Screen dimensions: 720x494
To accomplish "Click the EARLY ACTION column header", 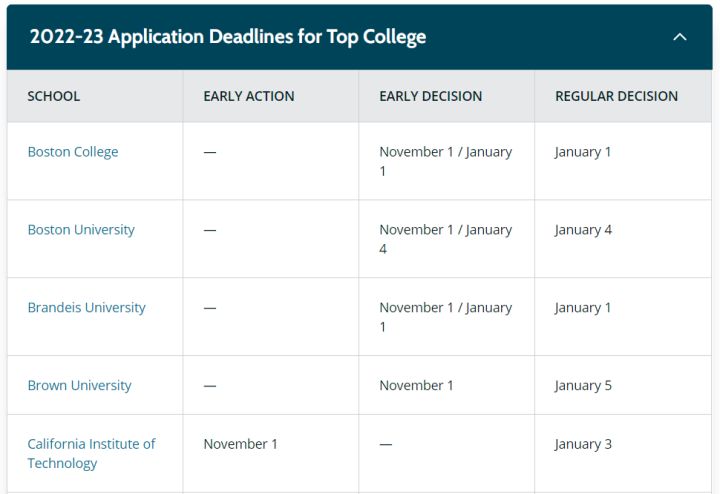I will click(x=249, y=97).
